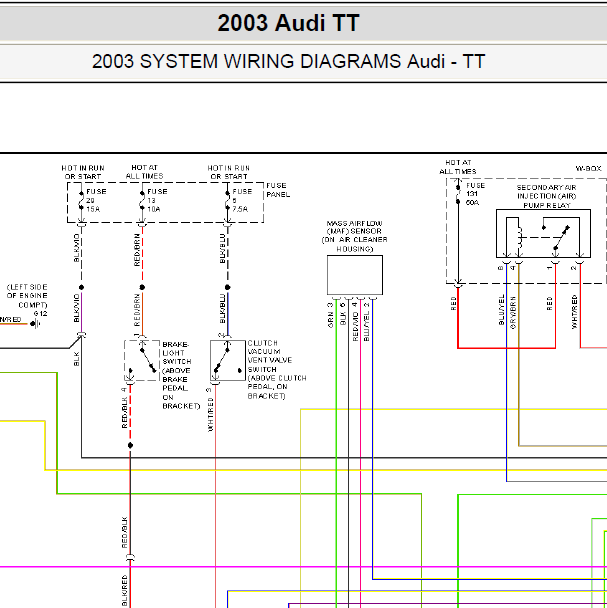Click the "BLK" wire label below BLK/VIO connector
The width and height of the screenshot is (607, 608).
(76, 359)
